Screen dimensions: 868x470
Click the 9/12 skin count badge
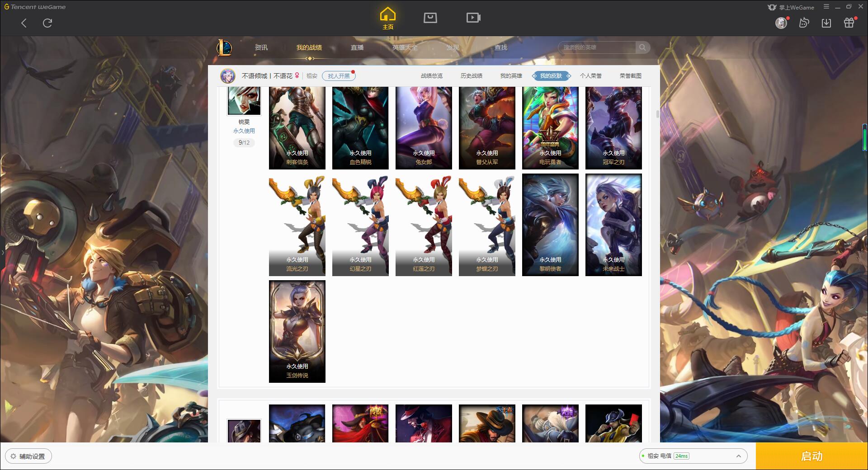(x=244, y=142)
